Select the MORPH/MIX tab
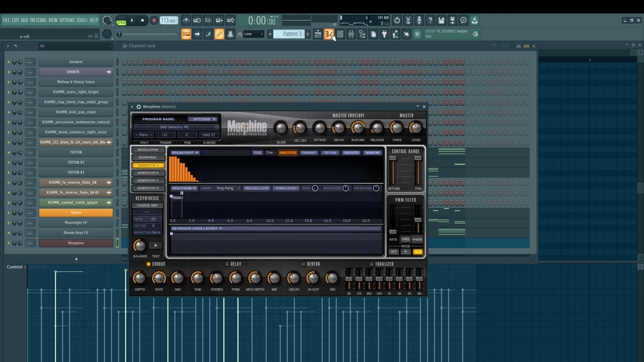 point(148,157)
